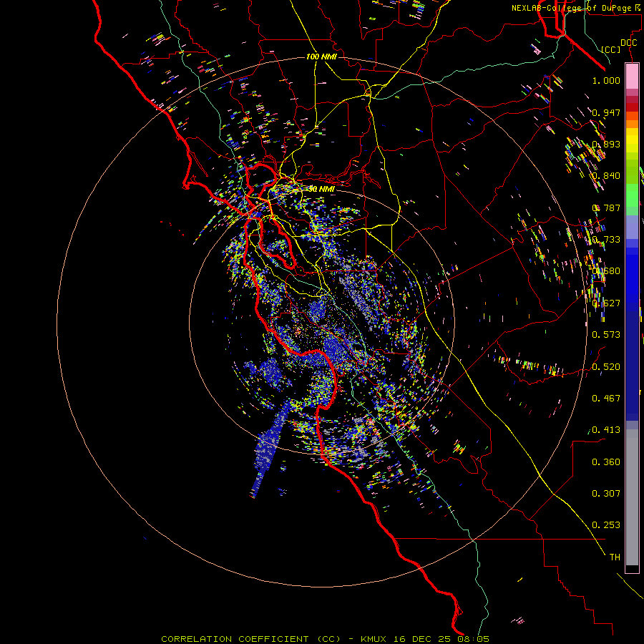
Task: Click the 0.733 legend value
Action: pyautogui.click(x=606, y=240)
